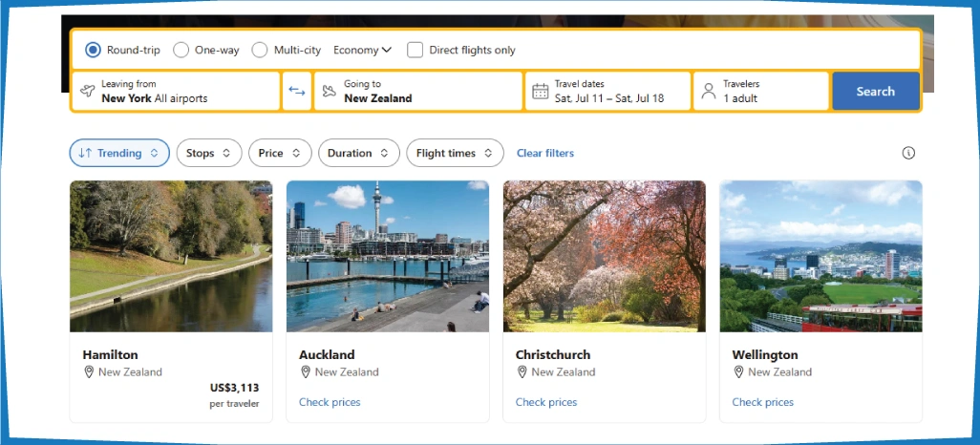
Task: Open the Trending sort dropdown
Action: [119, 153]
